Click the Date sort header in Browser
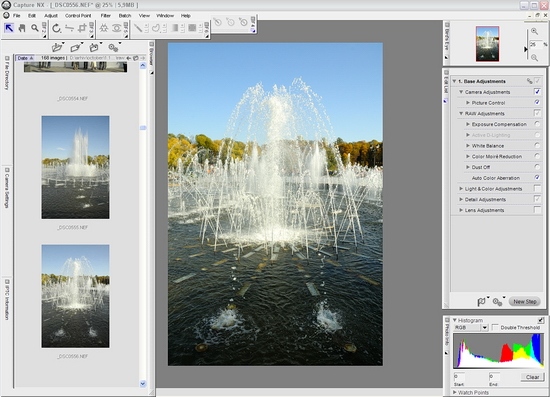 click(25, 58)
